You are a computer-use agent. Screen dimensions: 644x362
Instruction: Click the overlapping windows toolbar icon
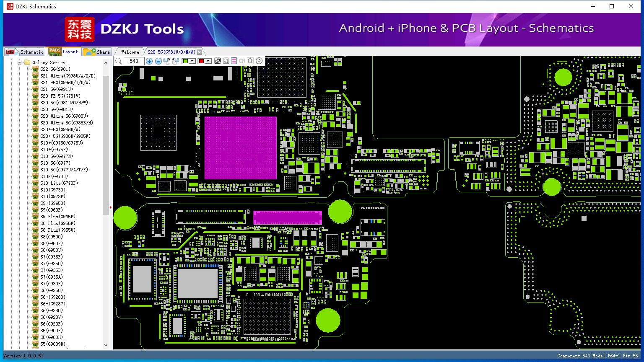coord(218,61)
